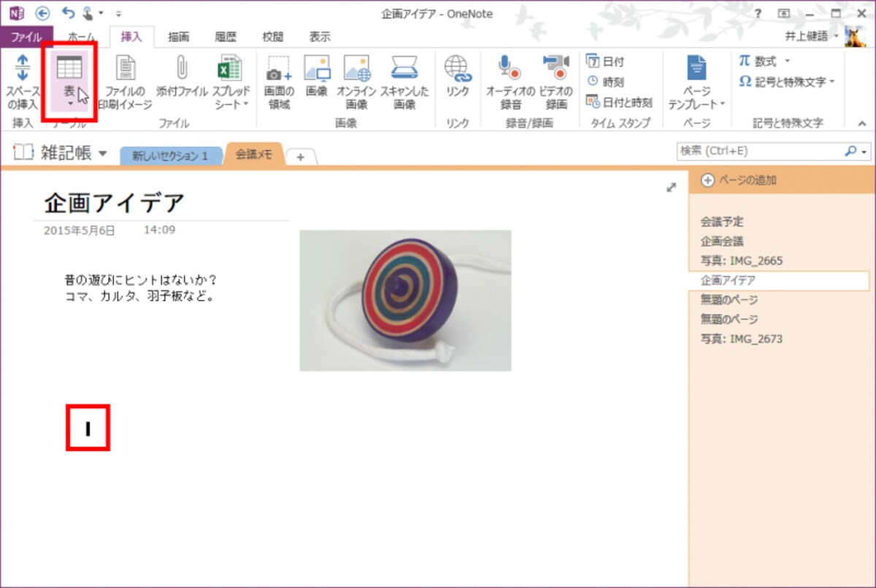This screenshot has height=588, width=876.
Task: Open the 会議予定 page
Action: 722,222
